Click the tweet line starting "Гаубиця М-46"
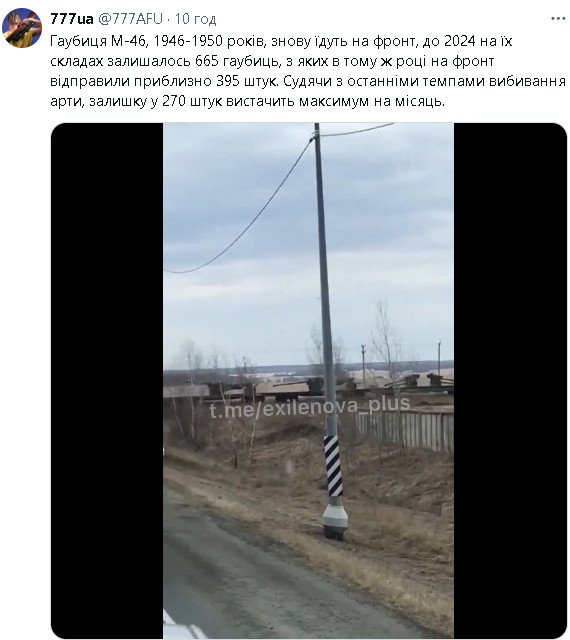 (281, 41)
